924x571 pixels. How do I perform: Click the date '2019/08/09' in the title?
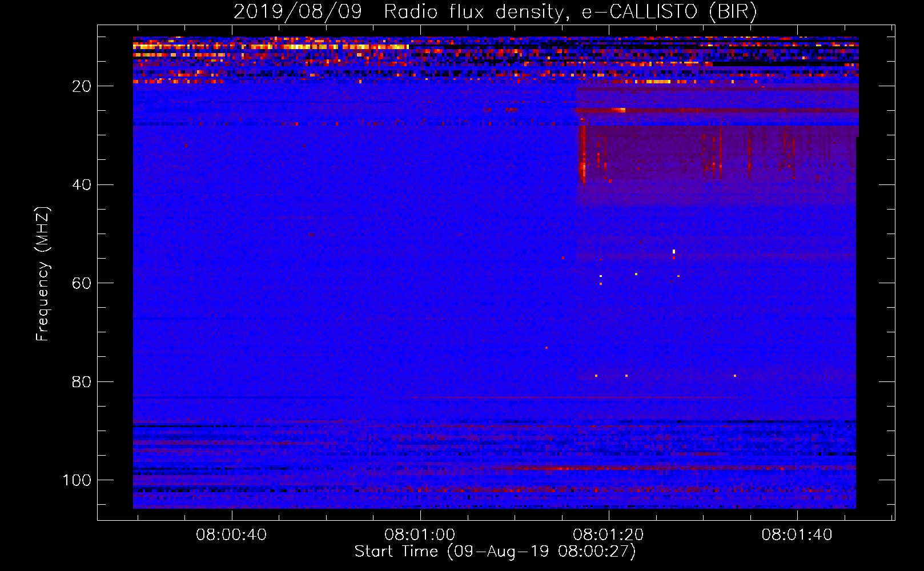pos(298,12)
